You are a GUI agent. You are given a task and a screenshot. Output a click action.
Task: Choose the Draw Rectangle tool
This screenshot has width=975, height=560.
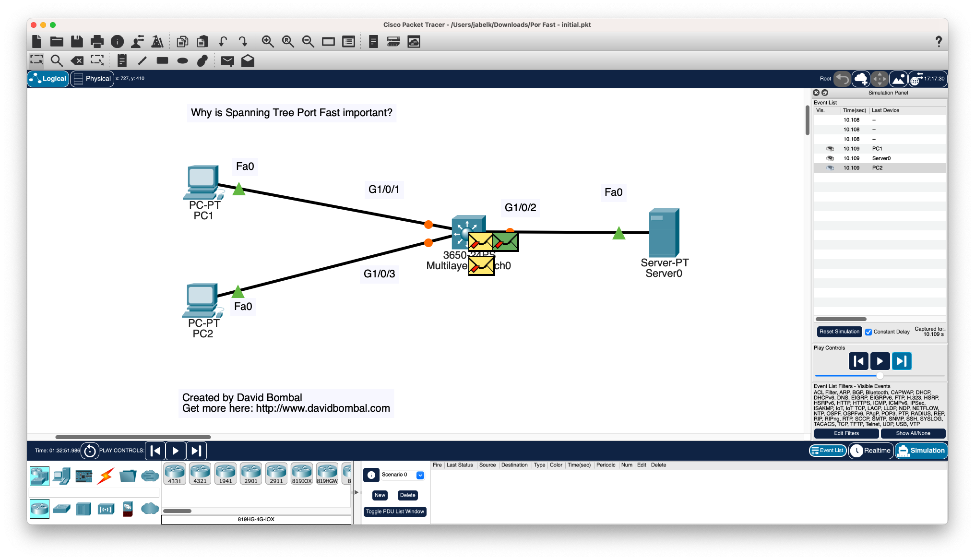tap(162, 60)
